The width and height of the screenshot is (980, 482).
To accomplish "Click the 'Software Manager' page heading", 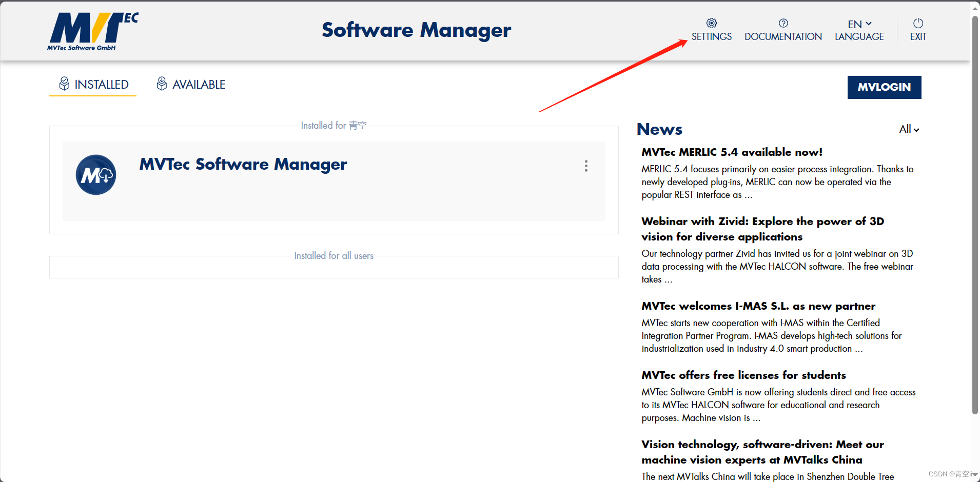I will [x=416, y=30].
